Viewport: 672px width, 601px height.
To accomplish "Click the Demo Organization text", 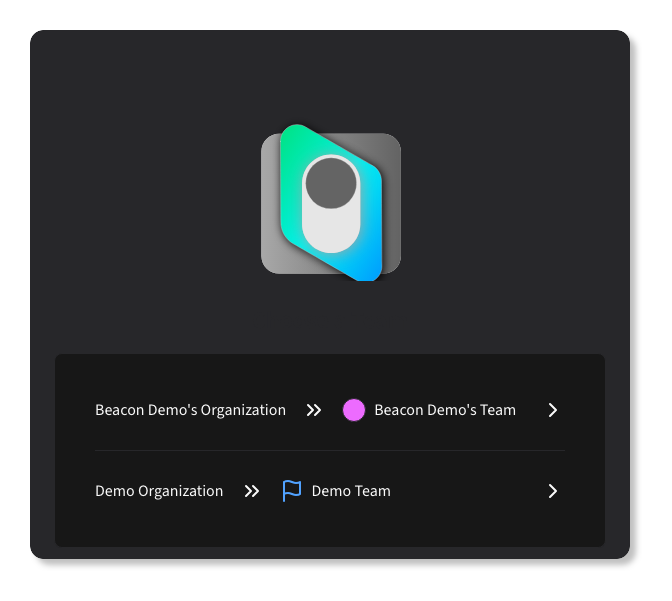I will pyautogui.click(x=159, y=491).
